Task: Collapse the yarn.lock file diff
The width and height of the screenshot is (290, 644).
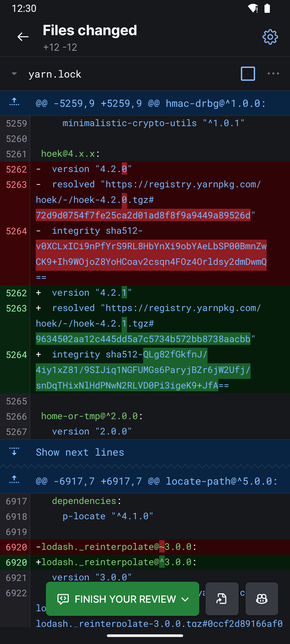Action: (x=14, y=74)
